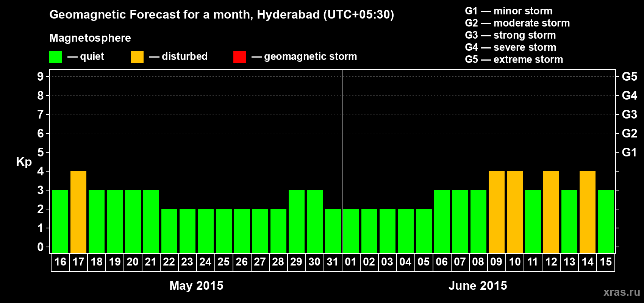Click the Magnetosphere heading

(x=90, y=38)
